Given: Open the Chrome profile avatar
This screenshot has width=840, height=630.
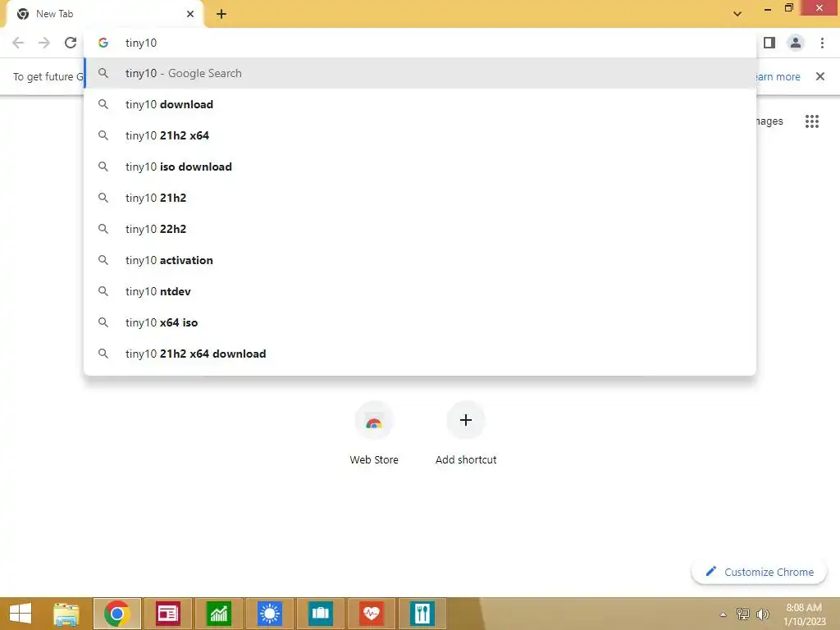Looking at the screenshot, I should (796, 43).
